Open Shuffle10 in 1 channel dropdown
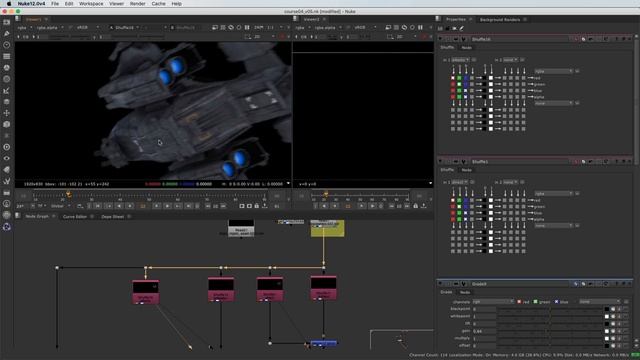The height and width of the screenshot is (360, 640). (461, 60)
